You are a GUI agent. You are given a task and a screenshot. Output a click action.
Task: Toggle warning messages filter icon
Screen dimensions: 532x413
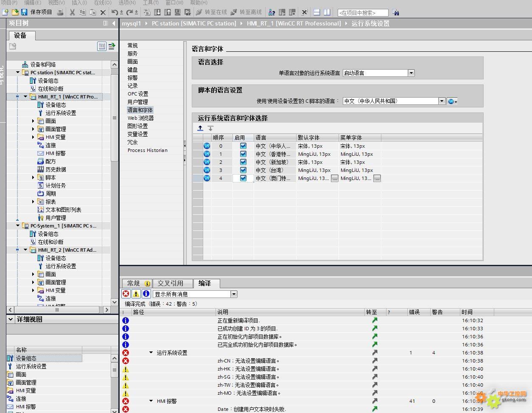pyautogui.click(x=136, y=294)
